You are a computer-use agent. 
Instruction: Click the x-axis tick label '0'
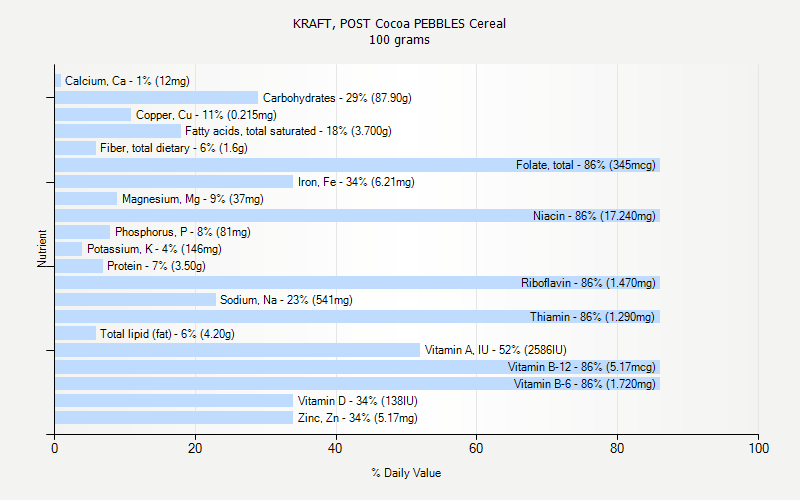[55, 448]
